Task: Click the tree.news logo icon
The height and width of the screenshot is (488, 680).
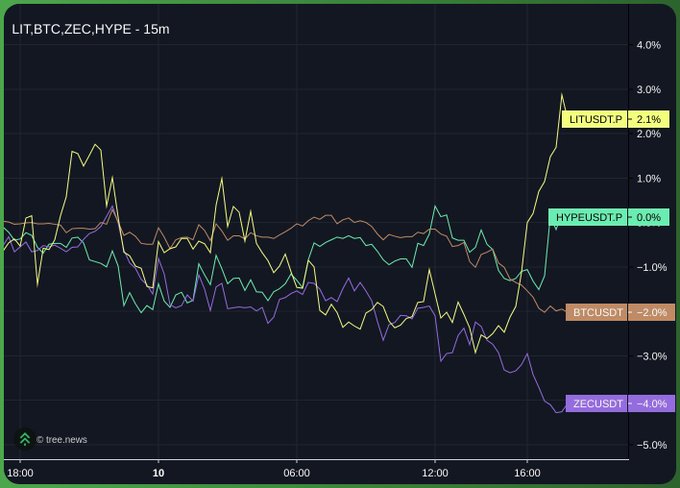Action: click(x=25, y=439)
